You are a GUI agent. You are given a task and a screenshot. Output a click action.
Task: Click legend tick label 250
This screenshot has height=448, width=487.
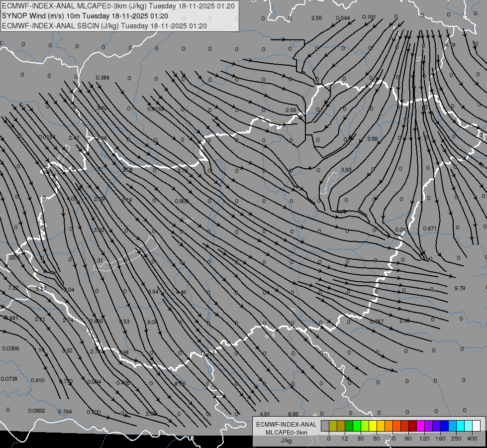(x=456, y=439)
